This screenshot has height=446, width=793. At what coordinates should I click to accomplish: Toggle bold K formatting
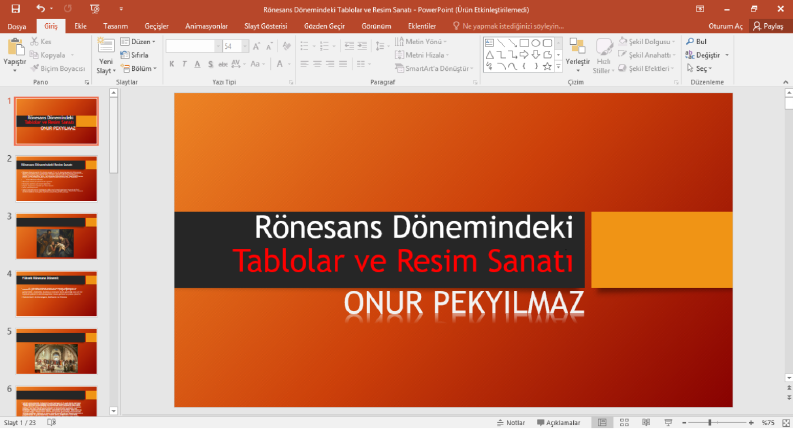(x=172, y=64)
